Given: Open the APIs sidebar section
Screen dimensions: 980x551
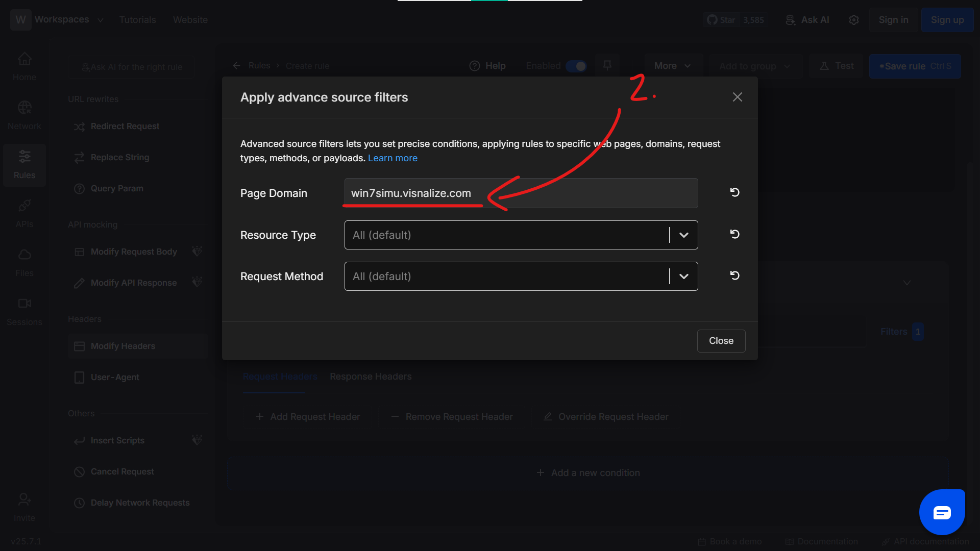Looking at the screenshot, I should 24,212.
